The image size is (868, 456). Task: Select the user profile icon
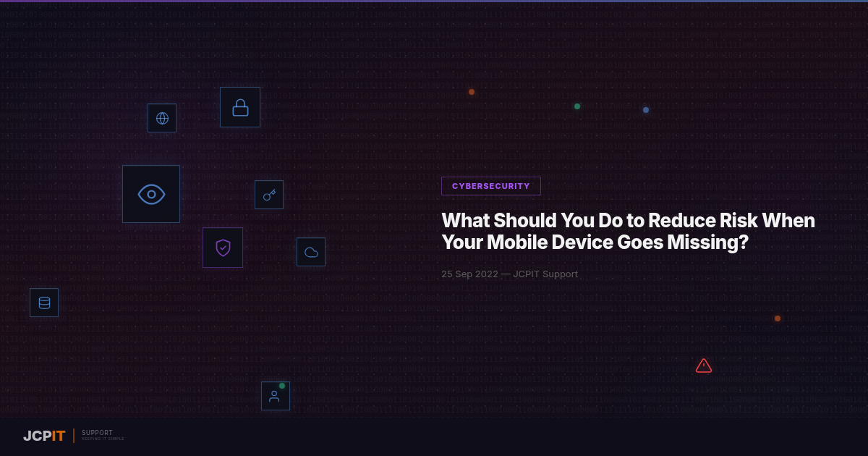tap(275, 397)
